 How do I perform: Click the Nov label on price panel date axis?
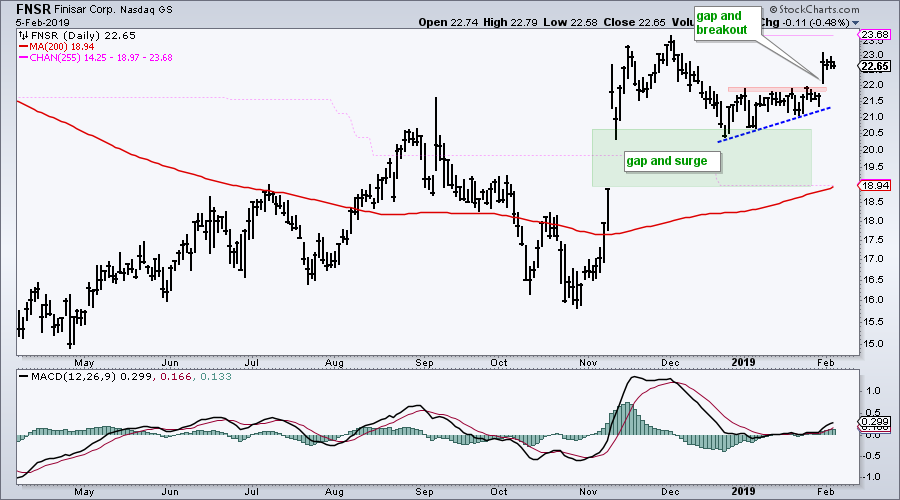click(x=588, y=362)
